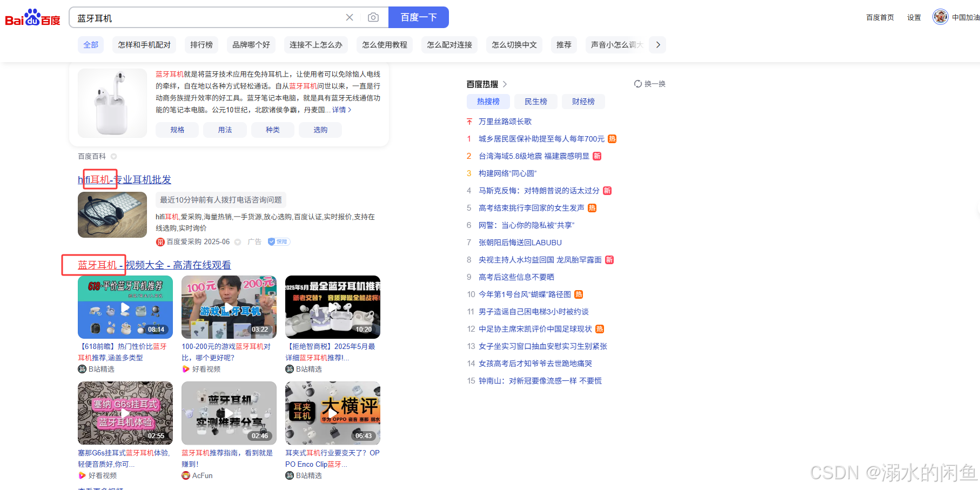This screenshot has width=980, height=490.
Task: Click B站精选 icon under 【618前瞻】 video
Action: pyautogui.click(x=82, y=369)
